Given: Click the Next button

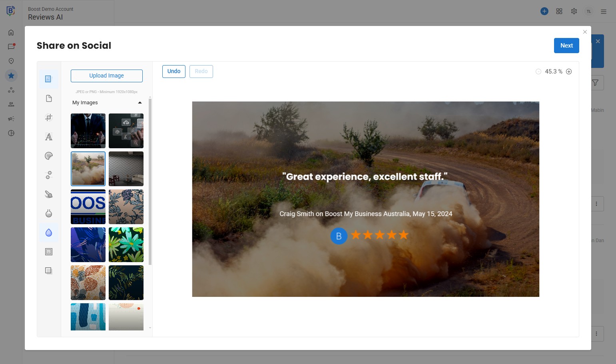Looking at the screenshot, I should 566,46.
